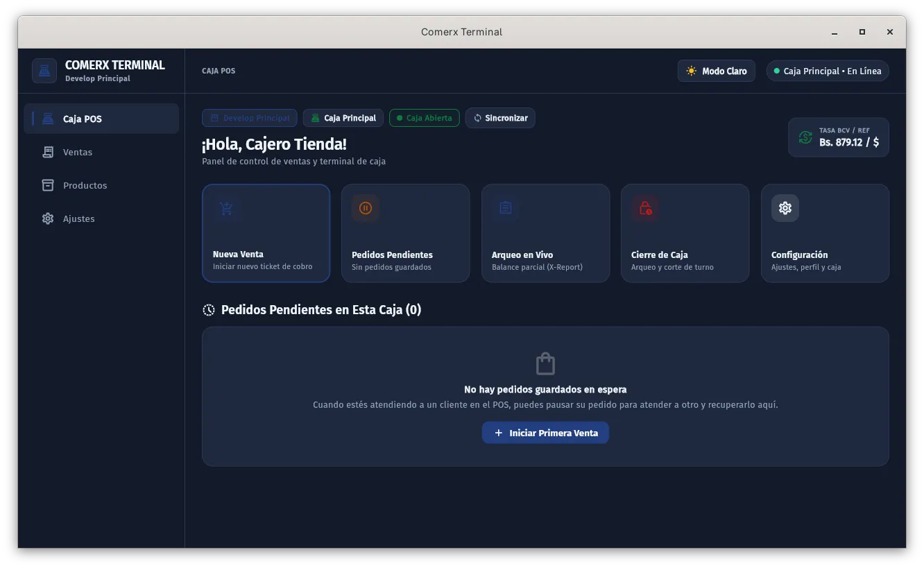Open Ajustes in the sidebar menu
924x568 pixels.
[x=101, y=218]
